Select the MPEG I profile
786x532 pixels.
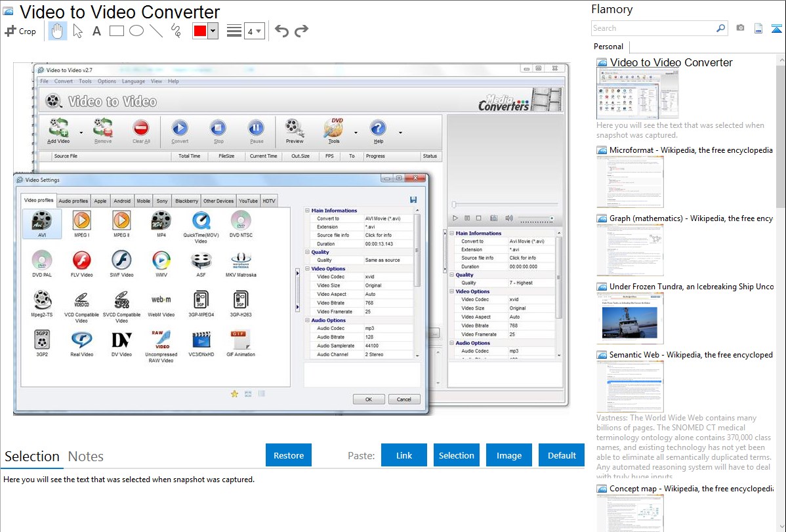click(82, 224)
